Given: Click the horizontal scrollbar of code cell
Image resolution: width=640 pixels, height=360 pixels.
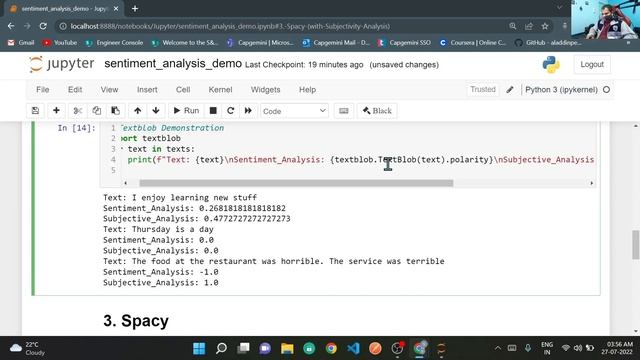Looking at the screenshot, I should pyautogui.click(x=296, y=183).
